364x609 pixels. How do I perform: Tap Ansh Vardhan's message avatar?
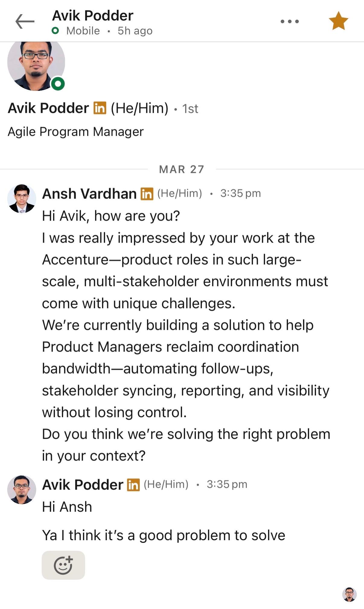tap(21, 199)
